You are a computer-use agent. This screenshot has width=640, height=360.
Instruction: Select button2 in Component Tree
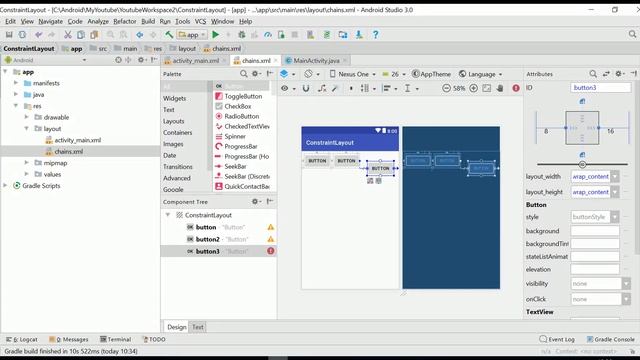point(207,239)
